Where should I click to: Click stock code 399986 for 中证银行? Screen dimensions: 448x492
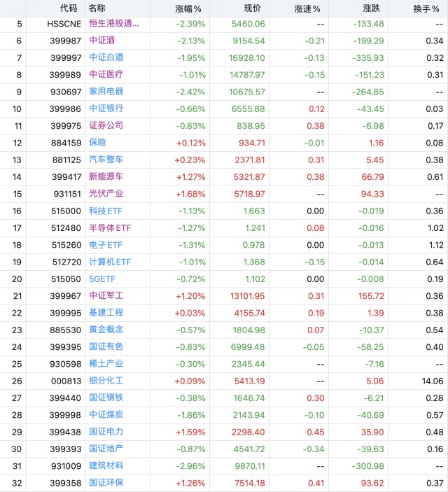coord(65,109)
